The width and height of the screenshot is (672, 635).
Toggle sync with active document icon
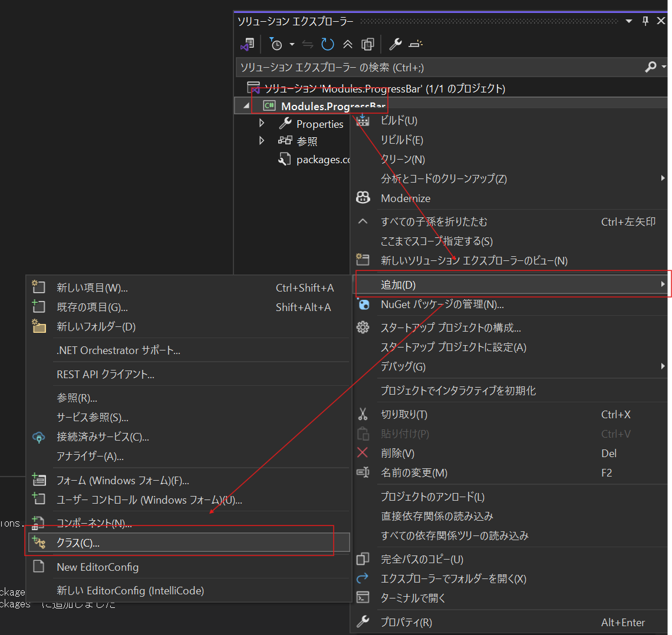point(307,44)
